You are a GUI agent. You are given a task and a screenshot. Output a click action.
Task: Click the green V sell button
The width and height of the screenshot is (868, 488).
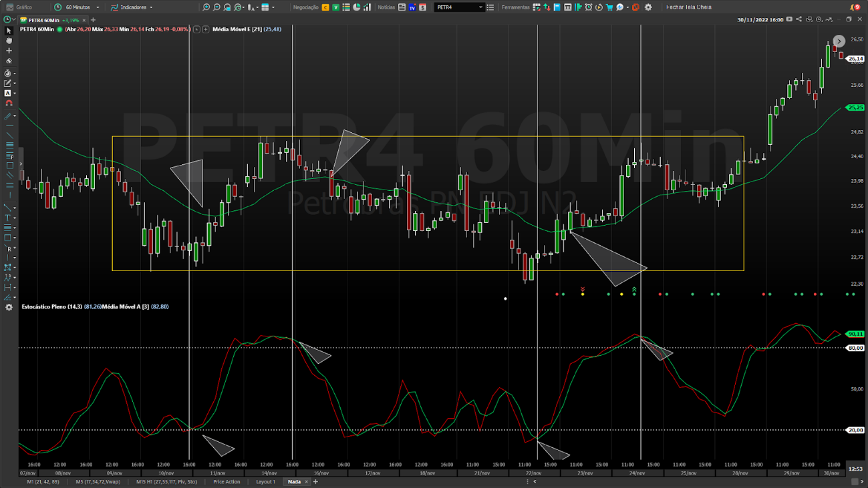tap(335, 7)
